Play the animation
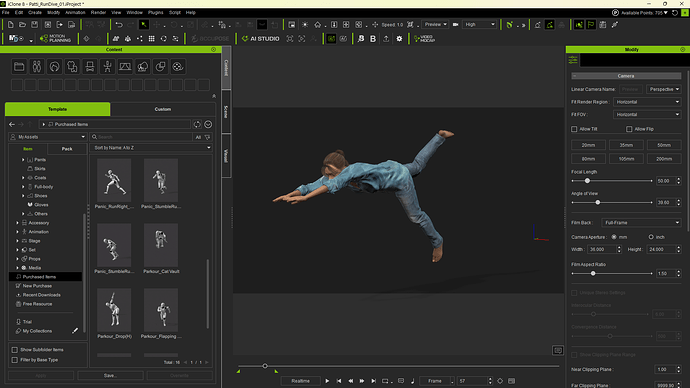This screenshot has height=388, width=690. tap(327, 381)
